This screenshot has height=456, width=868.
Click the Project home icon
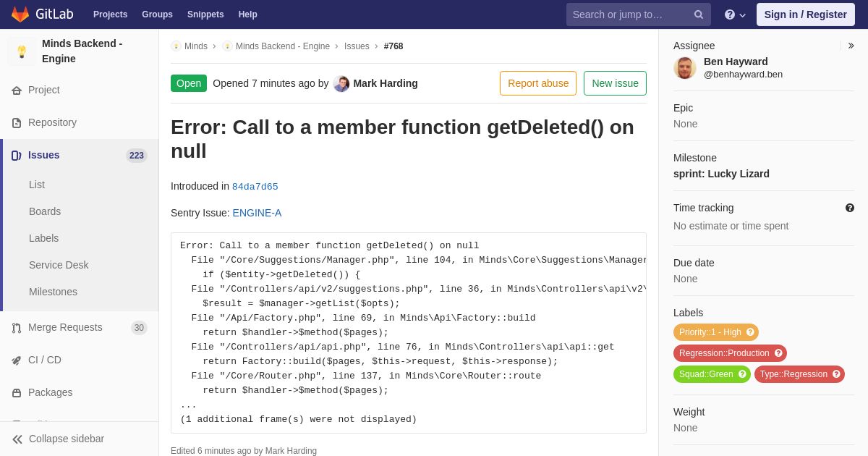coord(17,90)
